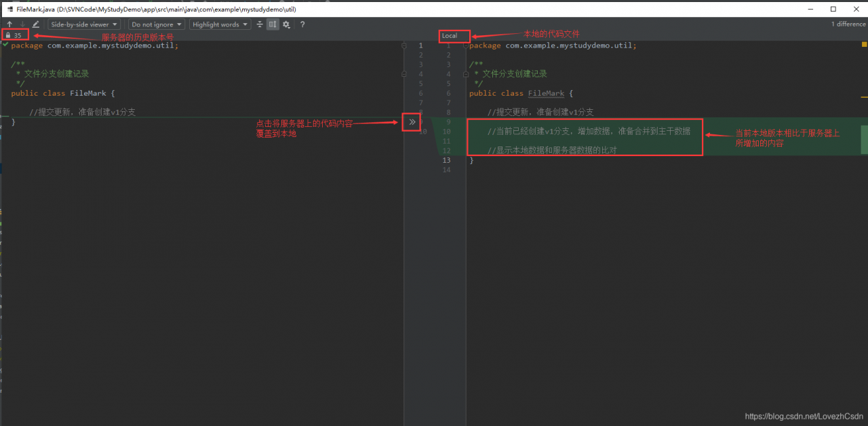Click the lock icon beside revision 35
868x426 pixels.
coord(8,35)
